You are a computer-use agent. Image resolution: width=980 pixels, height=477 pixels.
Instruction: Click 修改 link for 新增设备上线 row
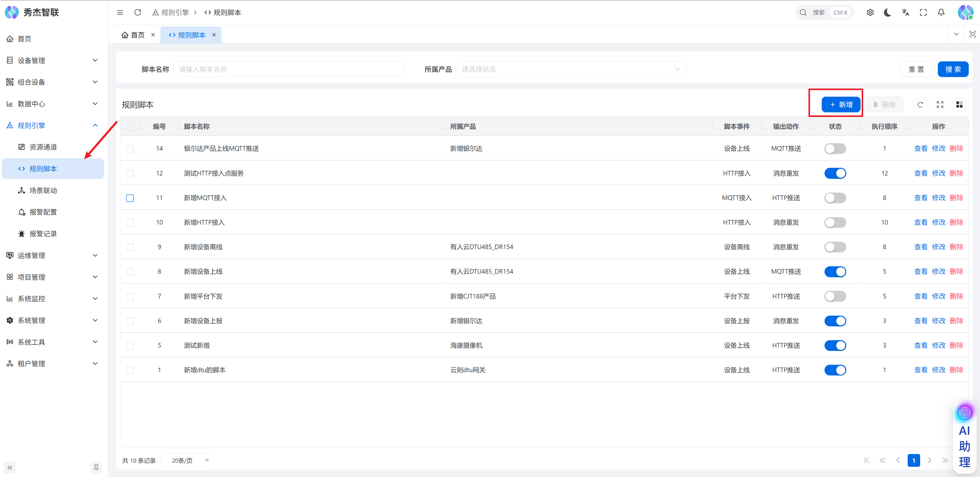pos(938,272)
